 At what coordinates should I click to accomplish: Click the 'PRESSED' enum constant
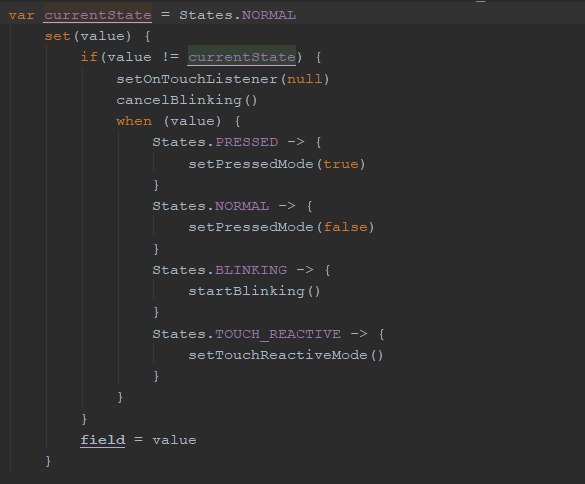(x=247, y=142)
